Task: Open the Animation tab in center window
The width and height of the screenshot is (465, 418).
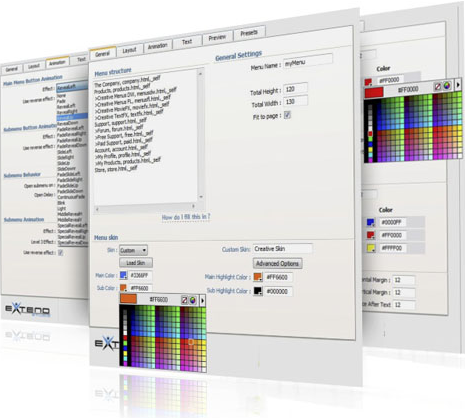Action: coord(158,46)
